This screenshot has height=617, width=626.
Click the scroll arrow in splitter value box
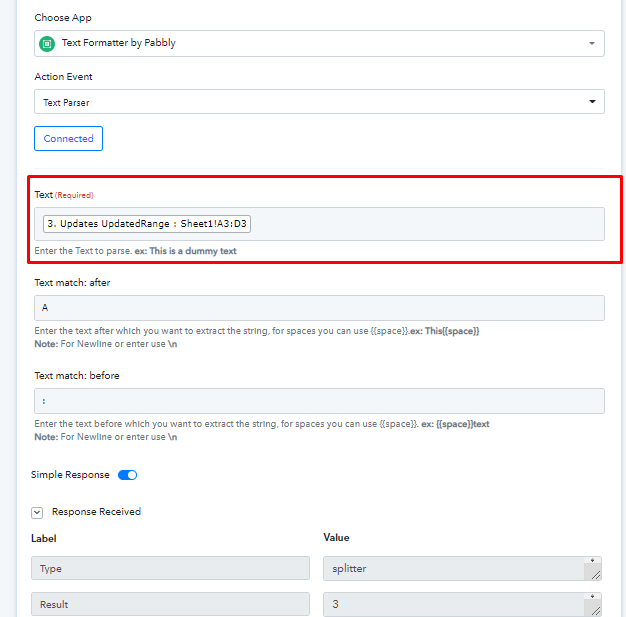point(592,560)
